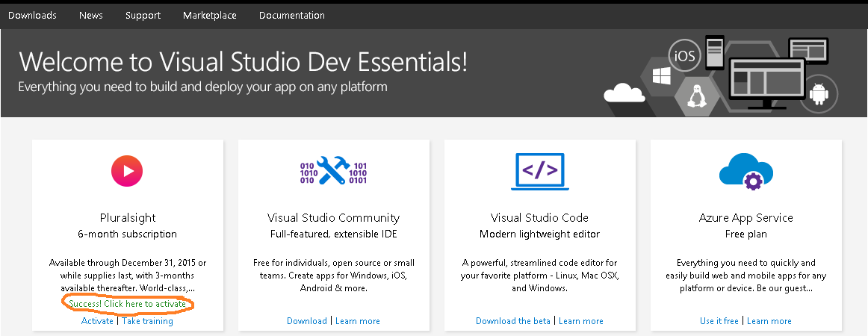Image resolution: width=868 pixels, height=336 pixels.
Task: Click the white cloud icon in banner
Action: coord(624,93)
